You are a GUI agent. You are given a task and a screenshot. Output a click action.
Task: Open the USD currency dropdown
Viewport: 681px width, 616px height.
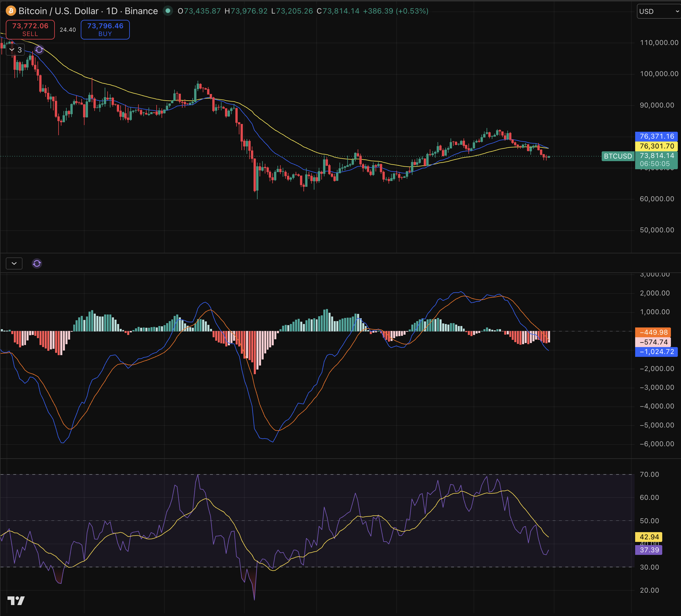(659, 12)
